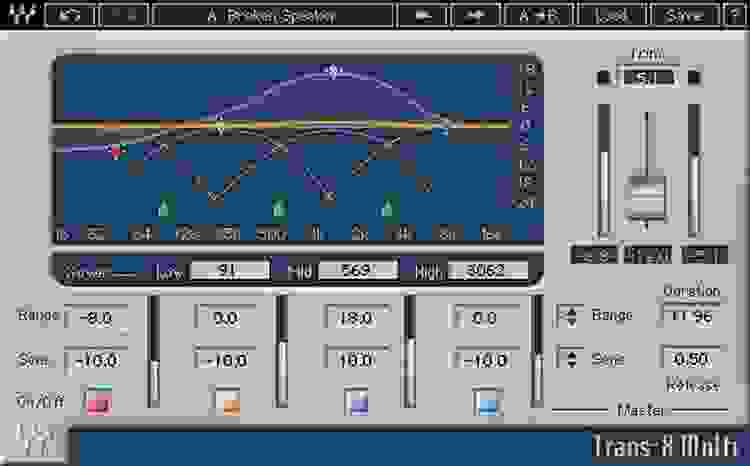
Task: Select the band 3 Sens field showing 10.0
Action: [356, 359]
